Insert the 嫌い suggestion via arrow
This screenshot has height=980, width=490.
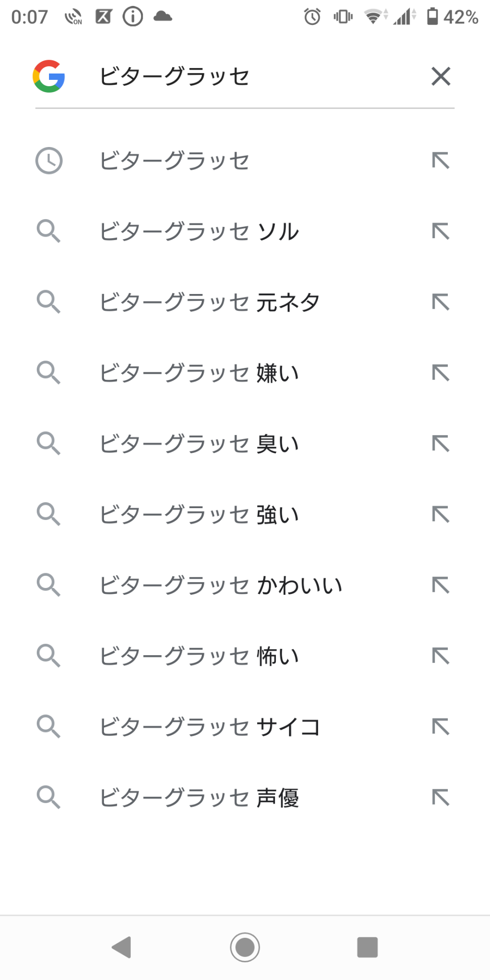tap(441, 373)
